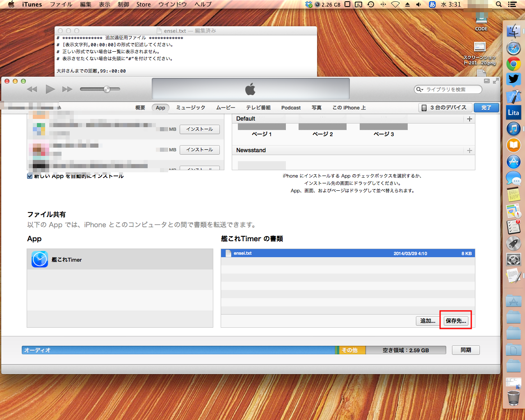Open the Store menu
This screenshot has width=525, height=420.
[x=144, y=5]
